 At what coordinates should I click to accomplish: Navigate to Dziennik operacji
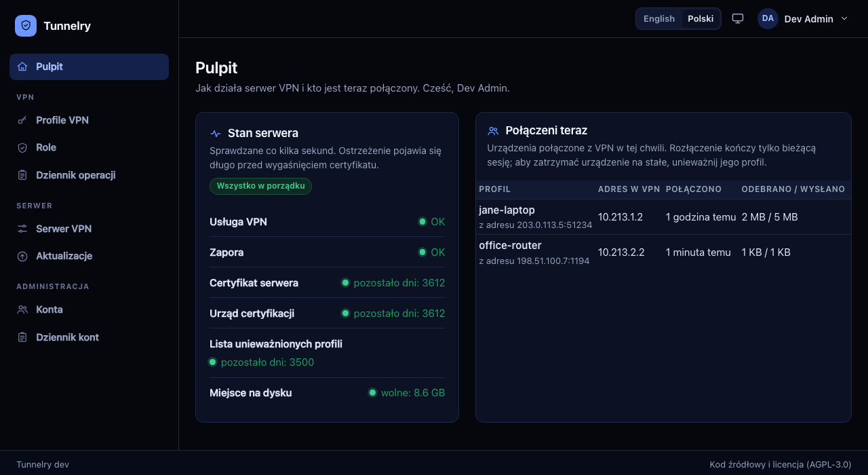(x=89, y=175)
